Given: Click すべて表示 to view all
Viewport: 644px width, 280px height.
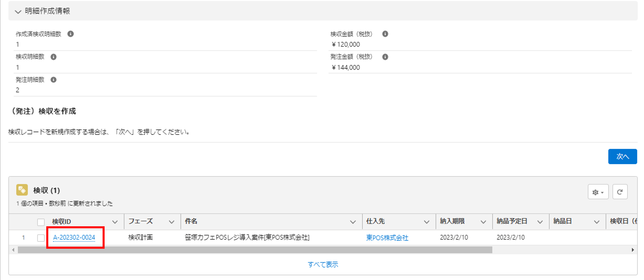Looking at the screenshot, I should click(x=323, y=264).
